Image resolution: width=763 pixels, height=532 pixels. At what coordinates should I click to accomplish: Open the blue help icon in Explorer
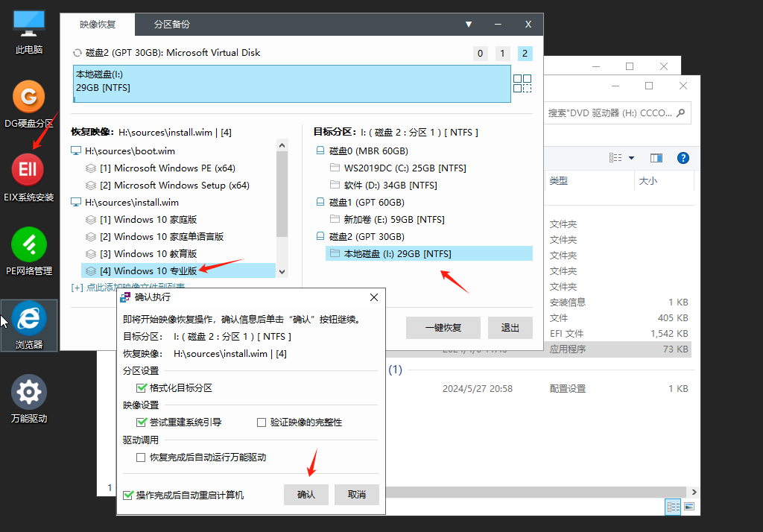pyautogui.click(x=683, y=158)
